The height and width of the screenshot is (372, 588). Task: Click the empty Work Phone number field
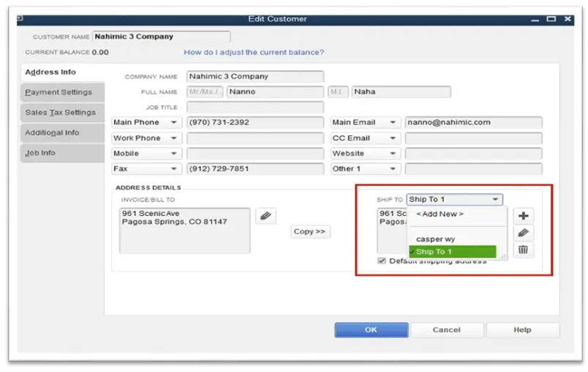(x=255, y=138)
